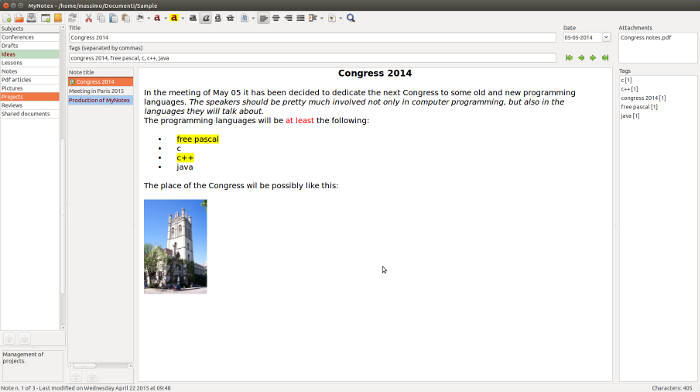Viewport: 700px width, 392px height.
Task: Select the Shared documents subject
Action: click(x=30, y=113)
